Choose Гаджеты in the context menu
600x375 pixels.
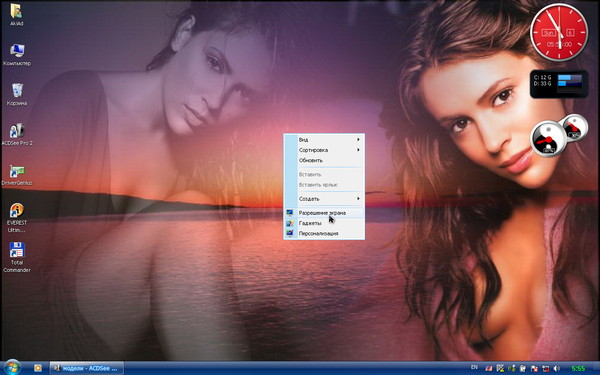(x=324, y=223)
